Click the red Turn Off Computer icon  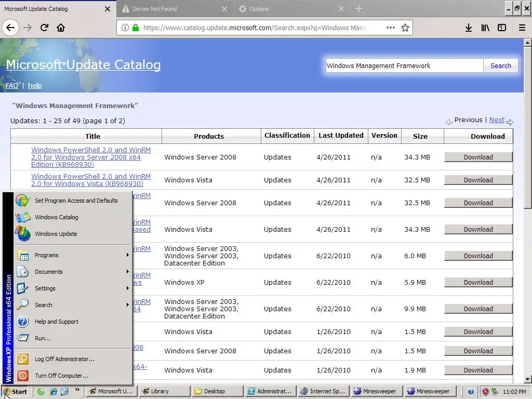pos(23,375)
